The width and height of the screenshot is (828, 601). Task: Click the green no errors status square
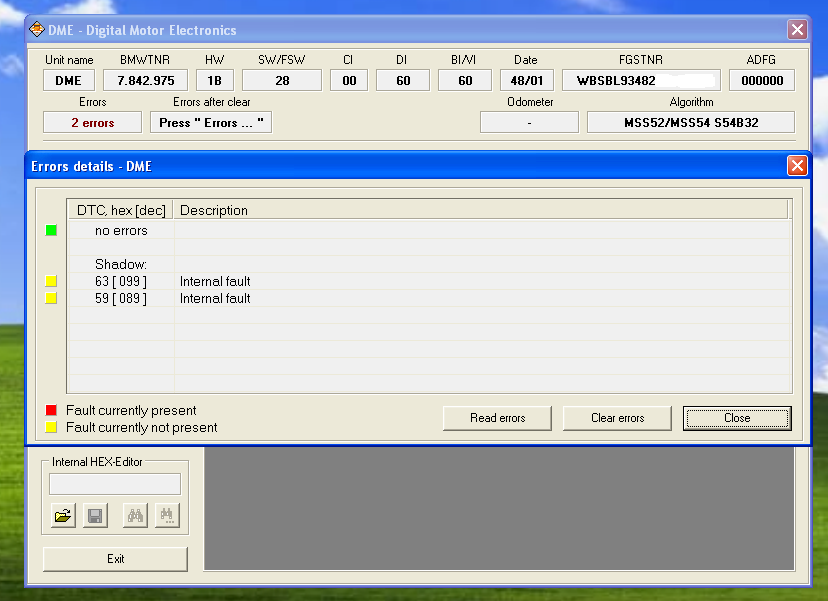[x=51, y=230]
